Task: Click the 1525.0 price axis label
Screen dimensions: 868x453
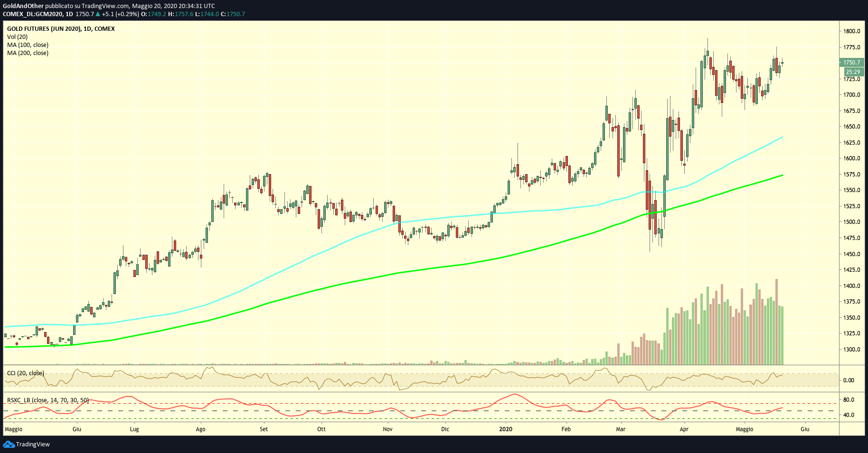Action: [x=852, y=206]
